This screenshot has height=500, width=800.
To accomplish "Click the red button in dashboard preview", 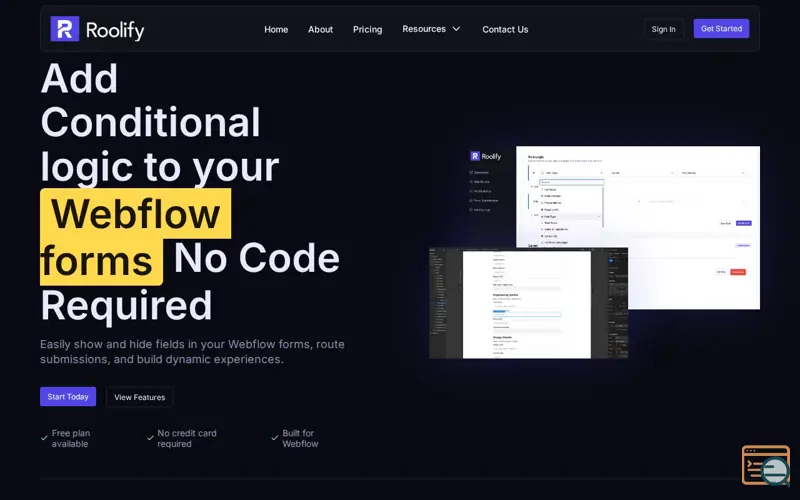I will pyautogui.click(x=738, y=272).
